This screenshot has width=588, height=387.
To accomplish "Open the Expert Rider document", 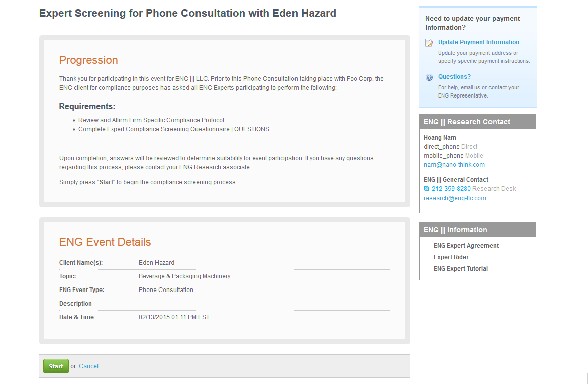I will coord(451,257).
